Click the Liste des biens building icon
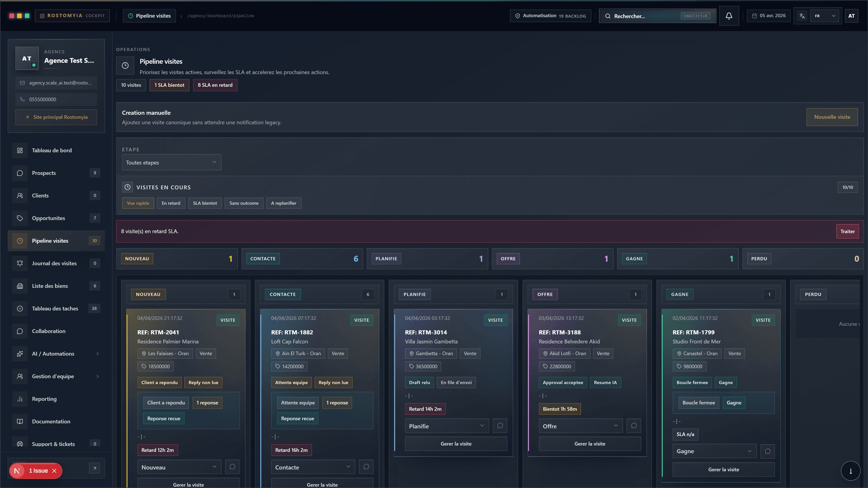 pos(20,286)
